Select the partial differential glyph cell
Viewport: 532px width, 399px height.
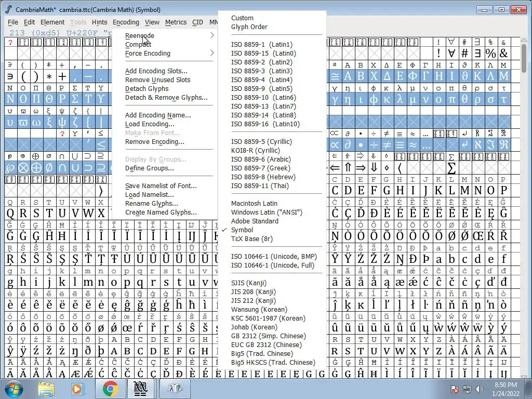[348, 145]
